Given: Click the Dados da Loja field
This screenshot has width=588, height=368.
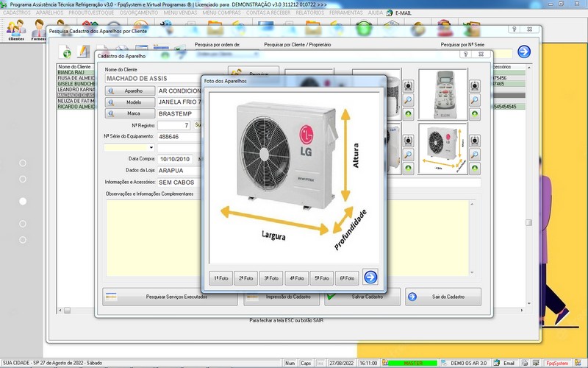Looking at the screenshot, I should [x=179, y=171].
